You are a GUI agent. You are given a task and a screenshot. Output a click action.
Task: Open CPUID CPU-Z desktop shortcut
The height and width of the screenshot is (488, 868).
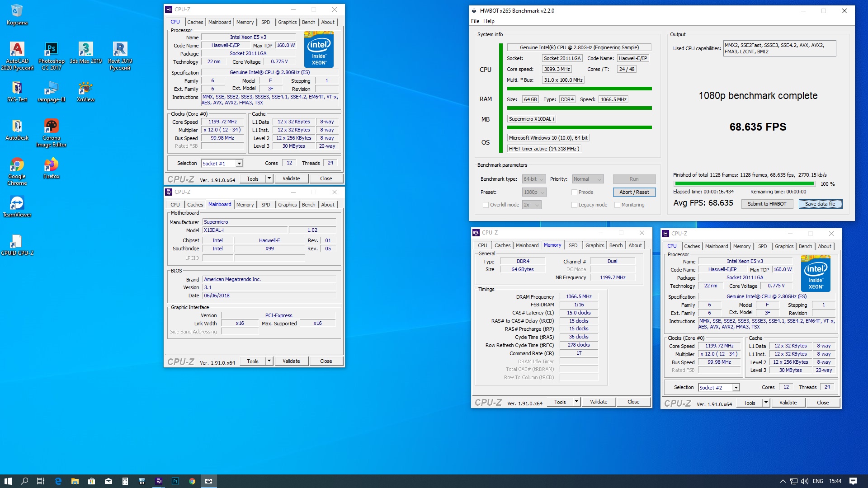17,245
